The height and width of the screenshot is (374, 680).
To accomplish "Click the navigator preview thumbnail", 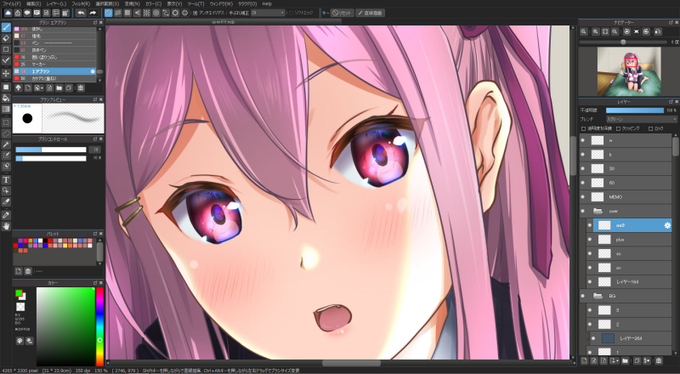I will [x=629, y=72].
